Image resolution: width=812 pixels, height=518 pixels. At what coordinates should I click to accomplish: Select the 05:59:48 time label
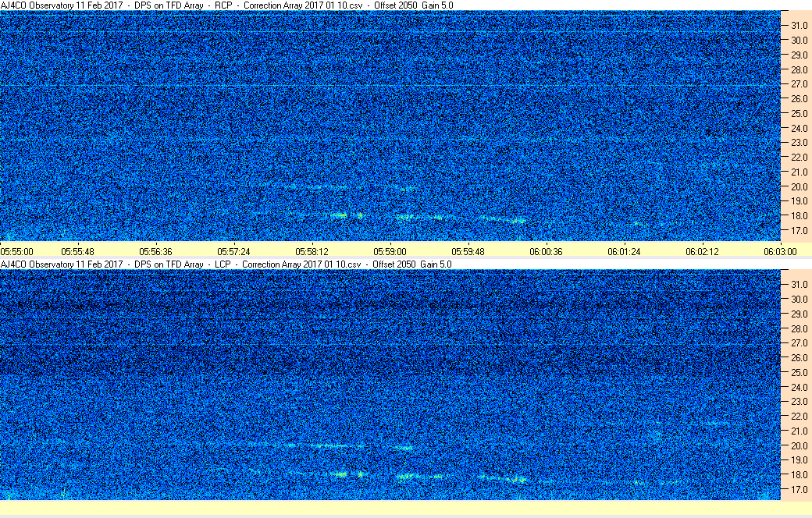pos(468,251)
